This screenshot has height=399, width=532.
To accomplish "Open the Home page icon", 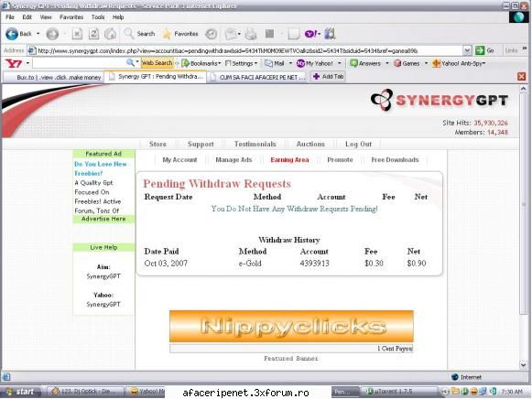I will (110, 34).
